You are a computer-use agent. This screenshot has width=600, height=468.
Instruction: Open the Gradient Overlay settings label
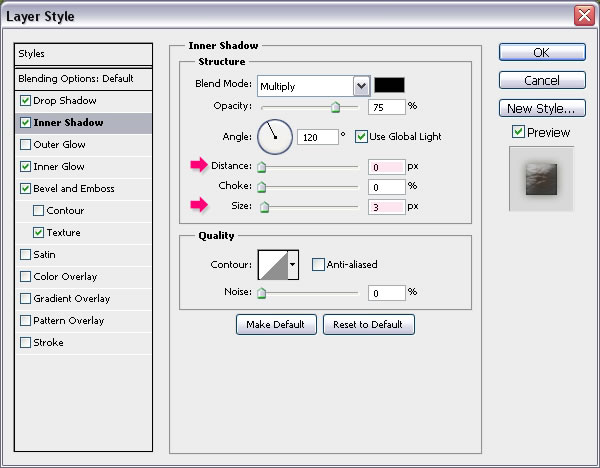click(72, 298)
